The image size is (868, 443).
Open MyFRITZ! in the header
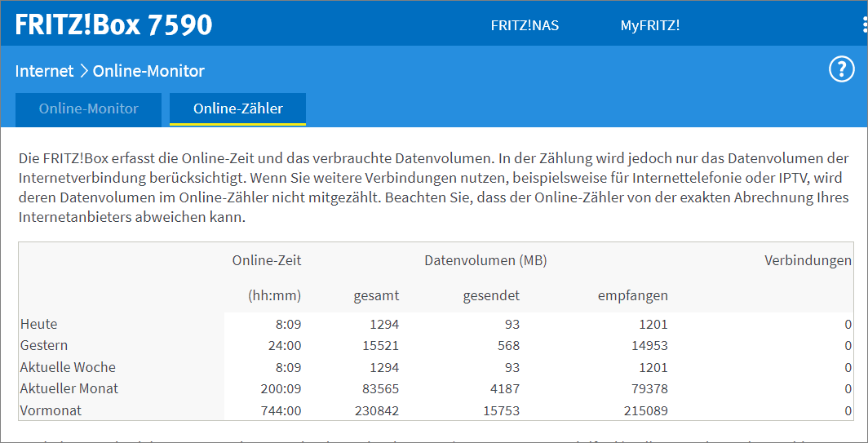coord(650,26)
